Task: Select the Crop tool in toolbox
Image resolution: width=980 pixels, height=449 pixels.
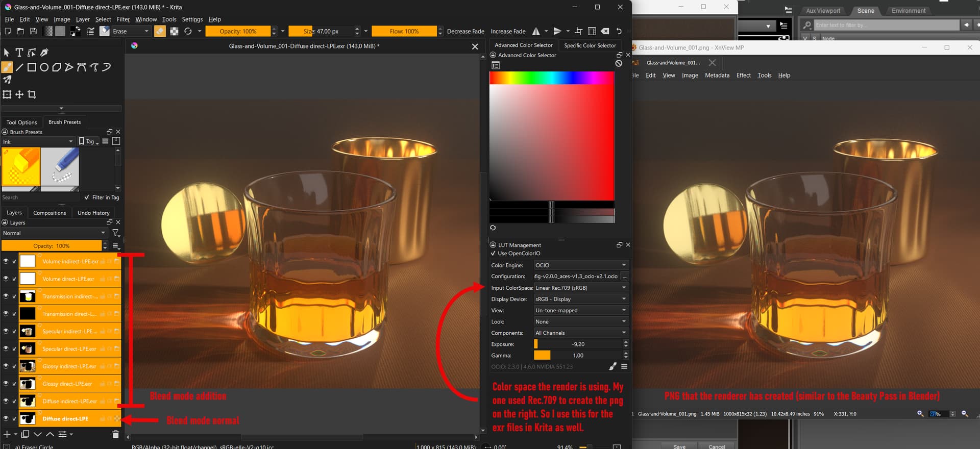Action: [32, 94]
